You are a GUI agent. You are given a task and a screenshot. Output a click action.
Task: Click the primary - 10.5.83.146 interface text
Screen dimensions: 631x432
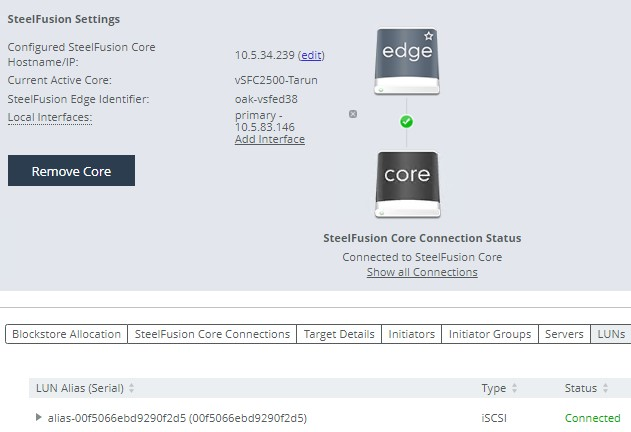[265, 121]
